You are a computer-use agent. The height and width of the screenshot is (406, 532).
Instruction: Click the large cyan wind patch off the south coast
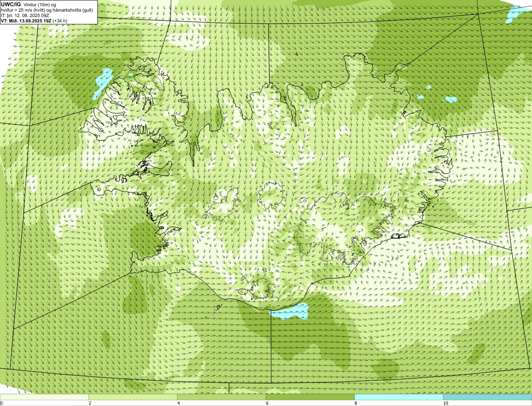tap(290, 311)
